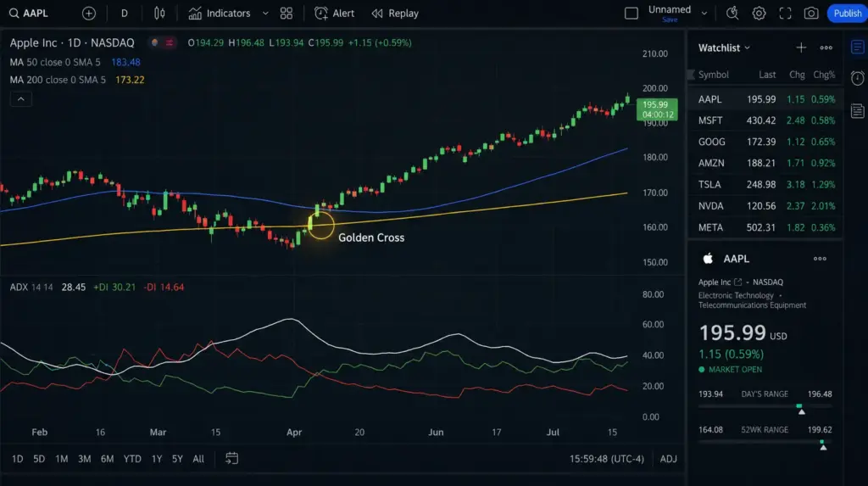Add a symbol to the watchlist
The width and height of the screenshot is (868, 486).
point(801,47)
